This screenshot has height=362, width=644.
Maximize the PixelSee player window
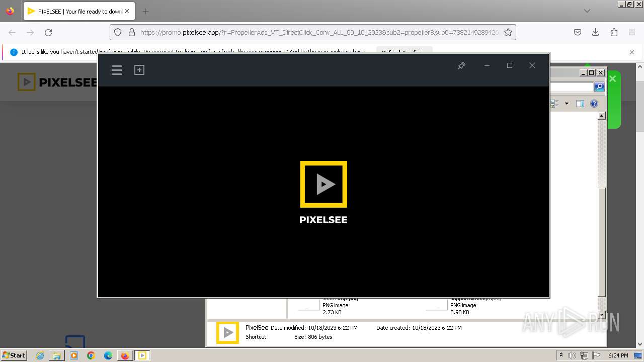point(510,66)
